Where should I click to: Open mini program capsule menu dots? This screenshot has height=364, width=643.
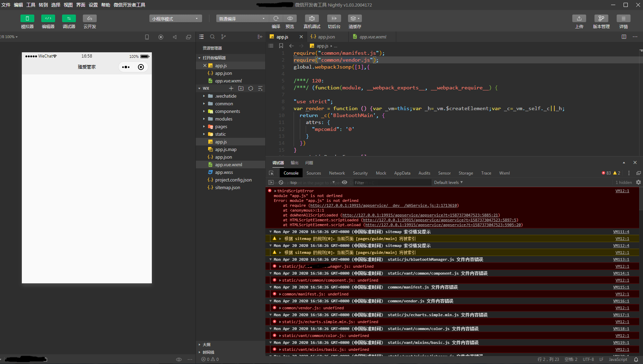(x=126, y=67)
